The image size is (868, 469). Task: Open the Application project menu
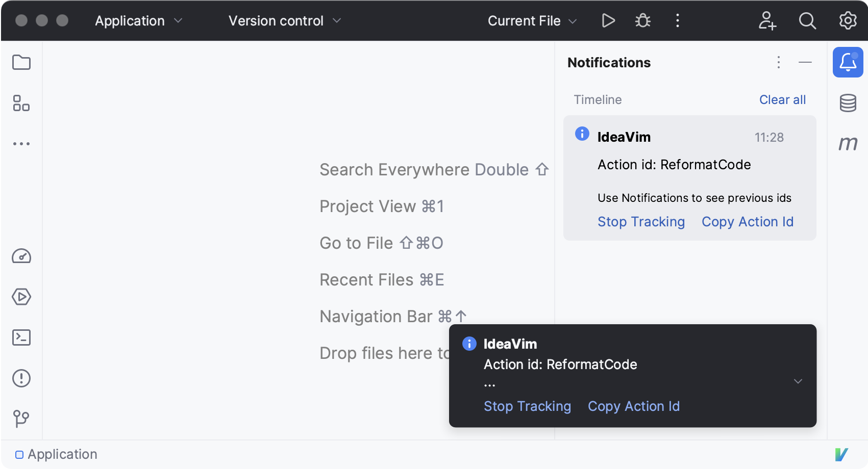(137, 21)
